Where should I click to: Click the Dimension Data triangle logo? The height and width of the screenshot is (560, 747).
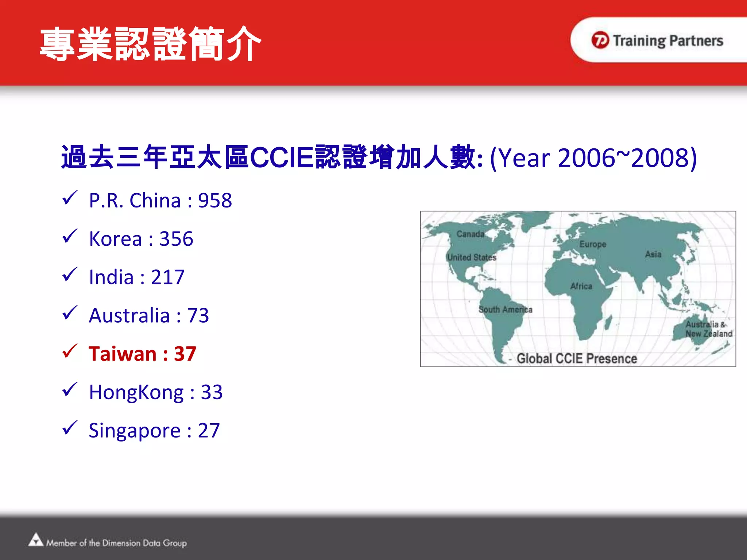(x=35, y=540)
